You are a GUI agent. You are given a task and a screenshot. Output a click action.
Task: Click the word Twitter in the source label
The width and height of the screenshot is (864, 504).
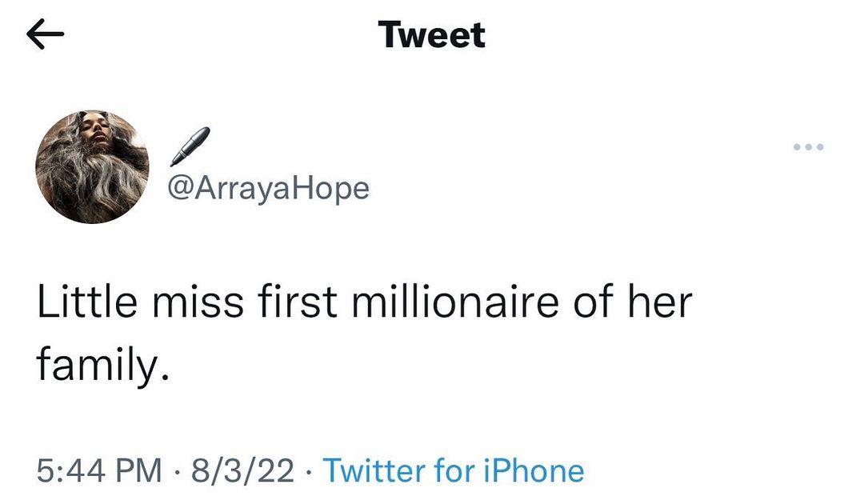[374, 470]
